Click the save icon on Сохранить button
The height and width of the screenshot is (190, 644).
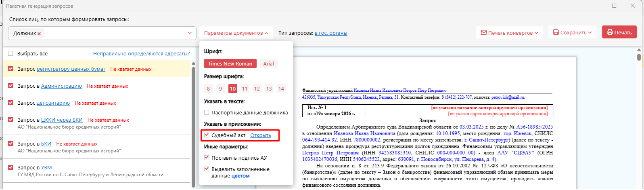coord(556,32)
